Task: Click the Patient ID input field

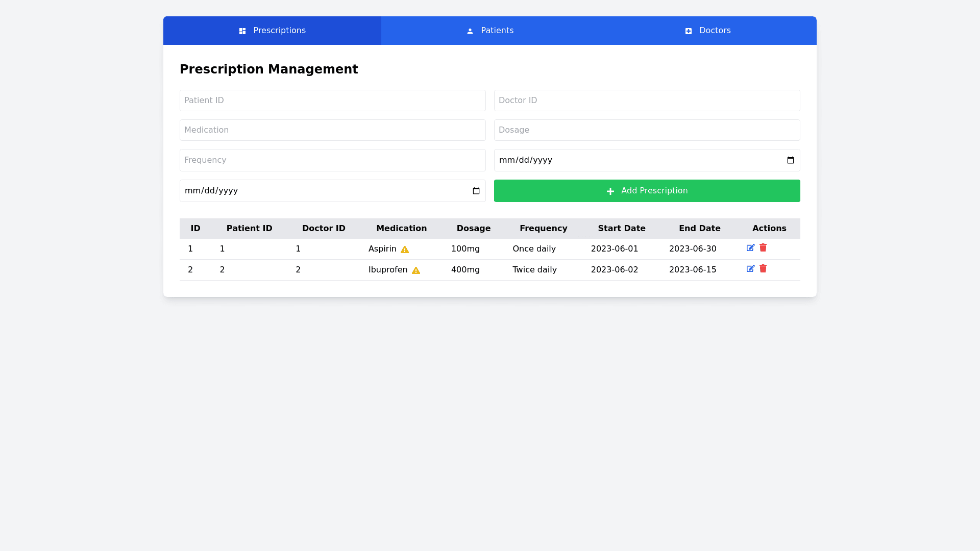Action: coord(332,101)
